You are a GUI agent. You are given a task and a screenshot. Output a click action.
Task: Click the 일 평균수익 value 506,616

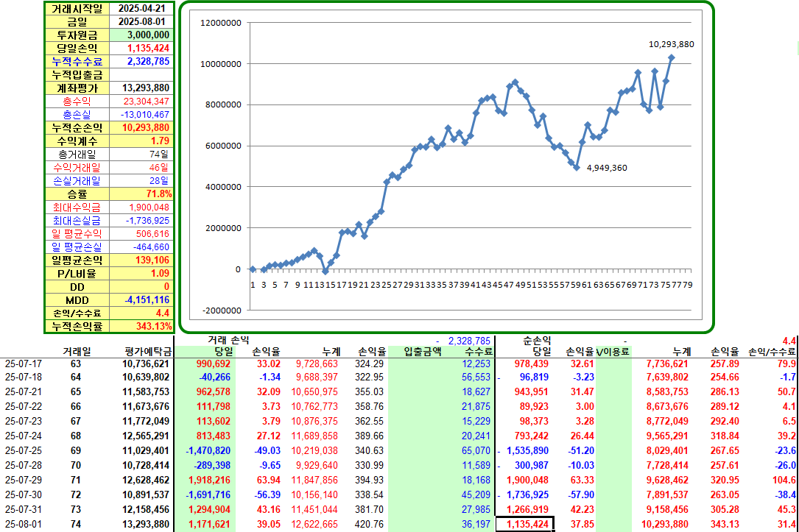click(x=141, y=234)
